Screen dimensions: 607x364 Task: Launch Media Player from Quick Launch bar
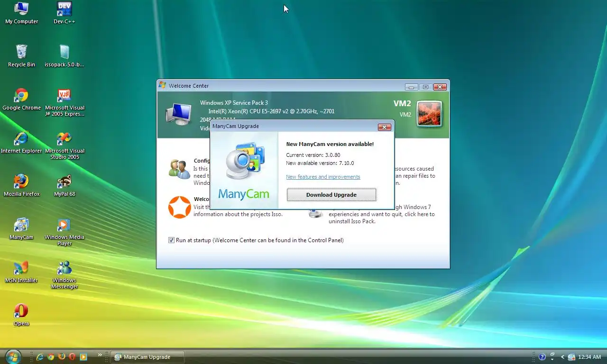click(83, 357)
